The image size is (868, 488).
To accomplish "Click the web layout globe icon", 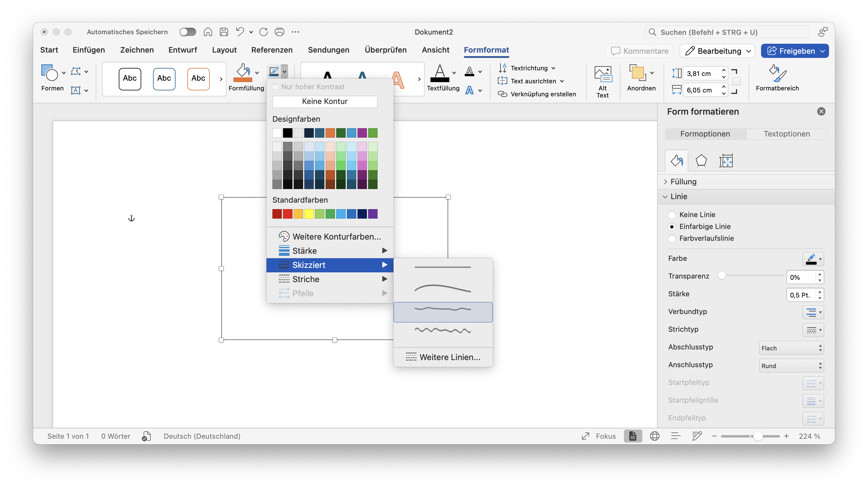I will coord(654,436).
